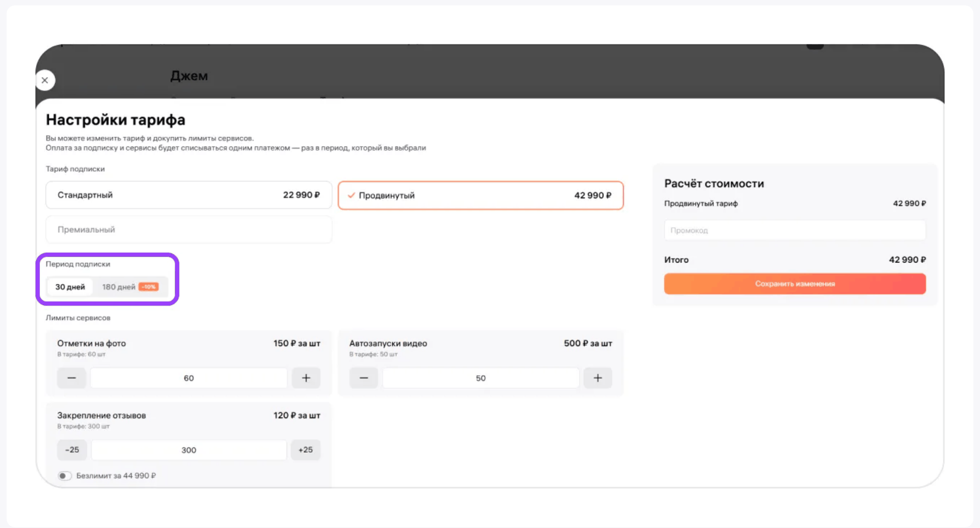Increase Отметки на фото with plus button
The height and width of the screenshot is (528, 980).
pyautogui.click(x=306, y=378)
